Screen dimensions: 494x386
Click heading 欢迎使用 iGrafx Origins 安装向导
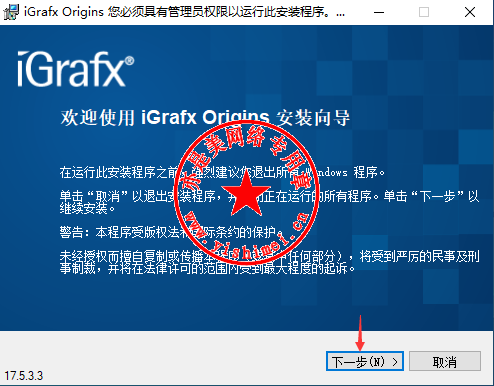pos(205,118)
